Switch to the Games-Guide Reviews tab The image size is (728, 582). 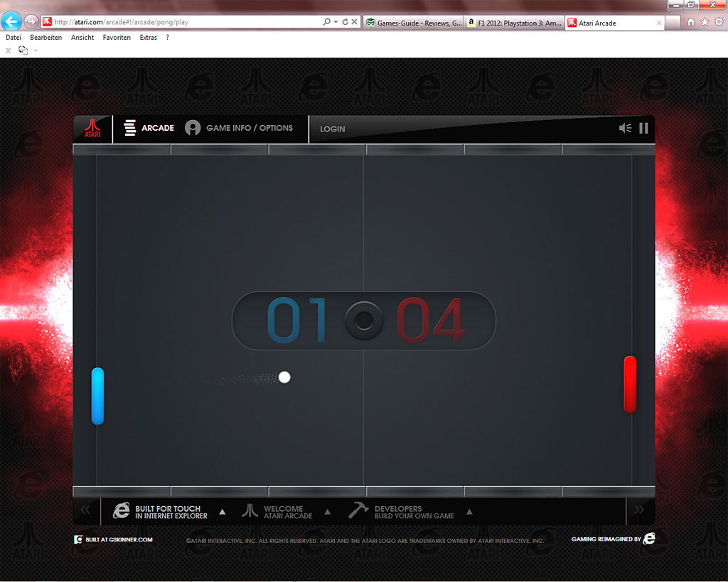coord(414,23)
